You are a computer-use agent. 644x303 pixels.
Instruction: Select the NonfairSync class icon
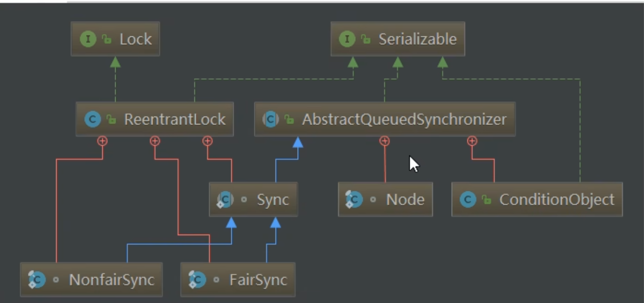pyautogui.click(x=35, y=279)
